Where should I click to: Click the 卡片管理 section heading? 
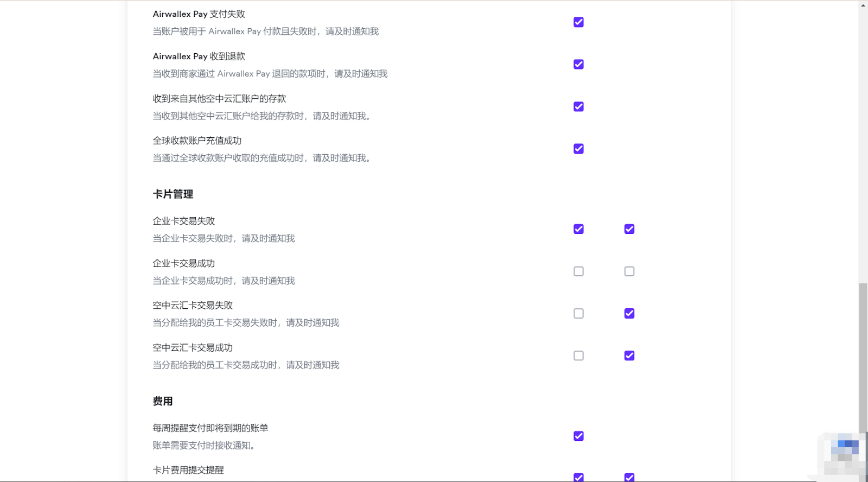(173, 194)
